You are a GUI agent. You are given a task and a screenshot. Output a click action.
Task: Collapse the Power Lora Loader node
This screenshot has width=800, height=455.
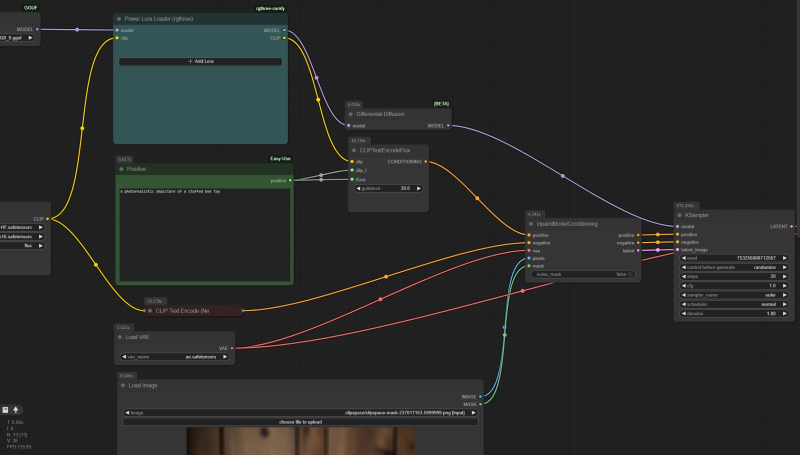pos(119,18)
